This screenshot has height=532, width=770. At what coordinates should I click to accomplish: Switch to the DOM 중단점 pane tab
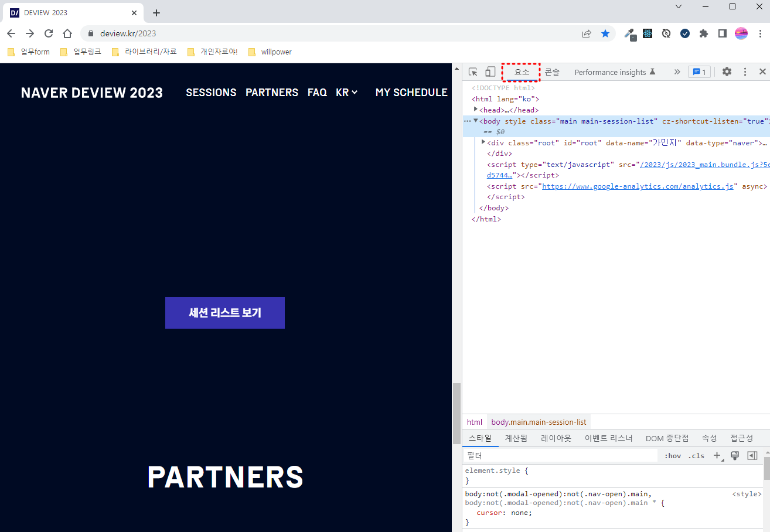667,438
